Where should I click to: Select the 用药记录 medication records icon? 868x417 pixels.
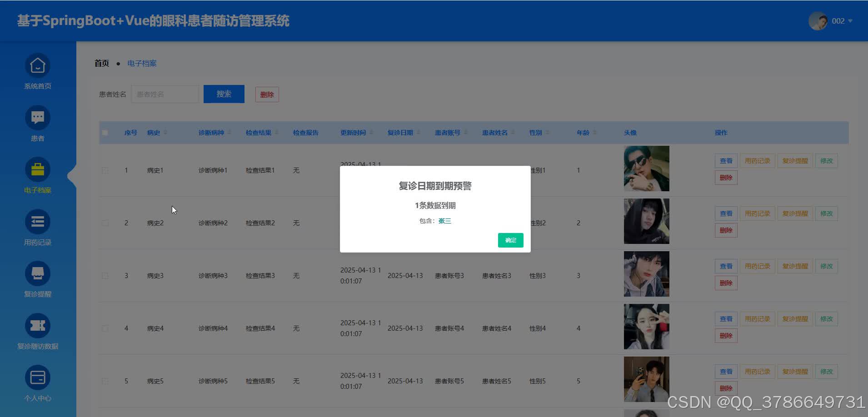37,221
